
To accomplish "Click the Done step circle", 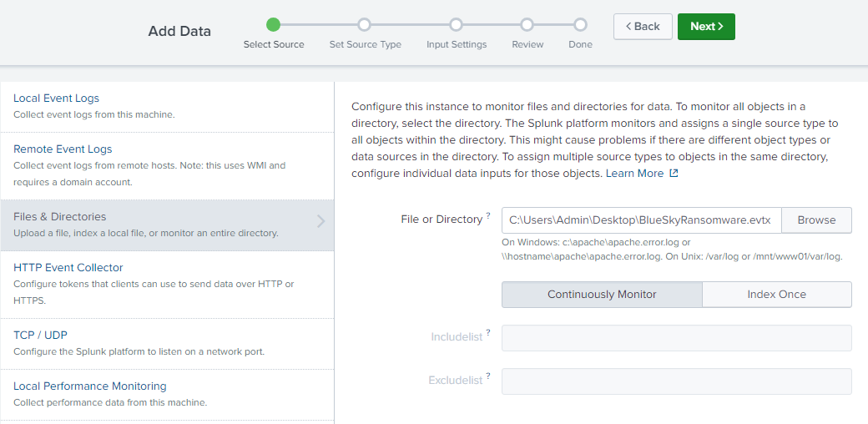I will [x=580, y=25].
